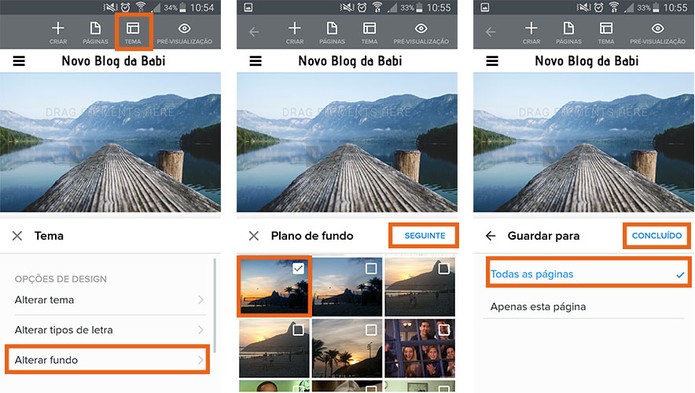Open hamburger menu on the Tema options screen

tap(19, 61)
